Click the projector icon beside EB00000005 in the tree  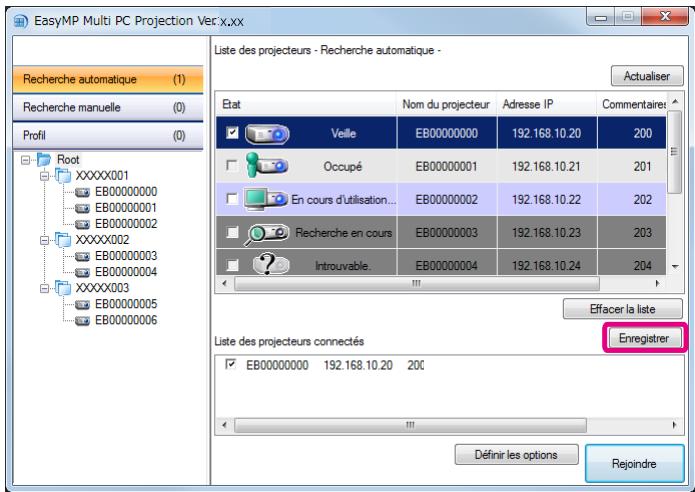82,305
